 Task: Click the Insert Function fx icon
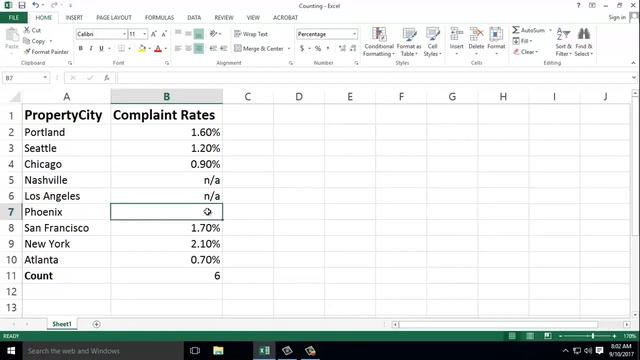[107, 78]
